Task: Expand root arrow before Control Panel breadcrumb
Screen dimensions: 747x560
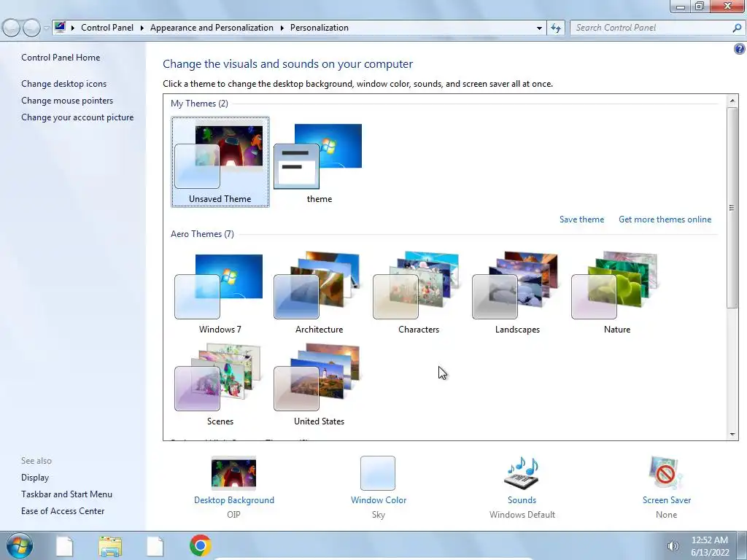Action: click(x=73, y=28)
